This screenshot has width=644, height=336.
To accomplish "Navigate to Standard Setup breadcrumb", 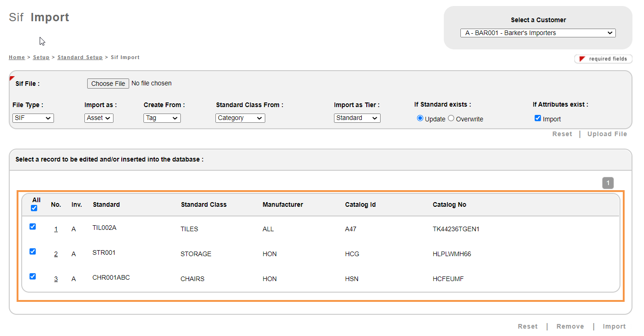I will pos(80,57).
